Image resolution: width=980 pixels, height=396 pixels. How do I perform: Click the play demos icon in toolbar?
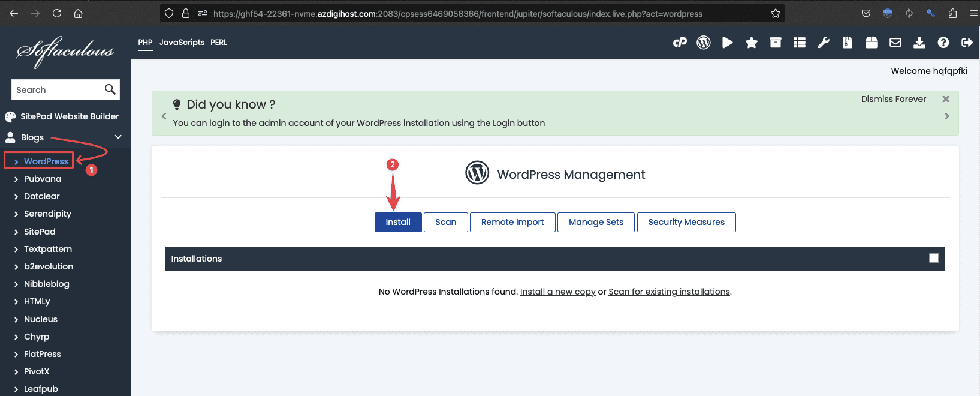point(728,43)
